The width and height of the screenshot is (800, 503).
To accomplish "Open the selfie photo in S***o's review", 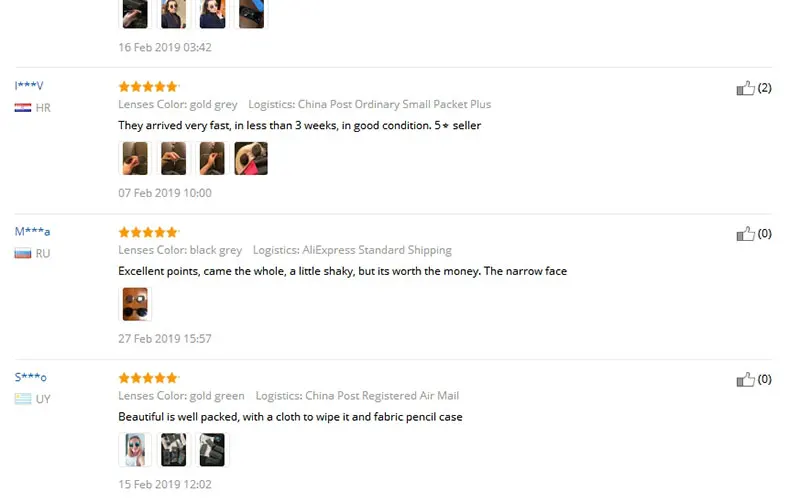I will click(x=135, y=450).
